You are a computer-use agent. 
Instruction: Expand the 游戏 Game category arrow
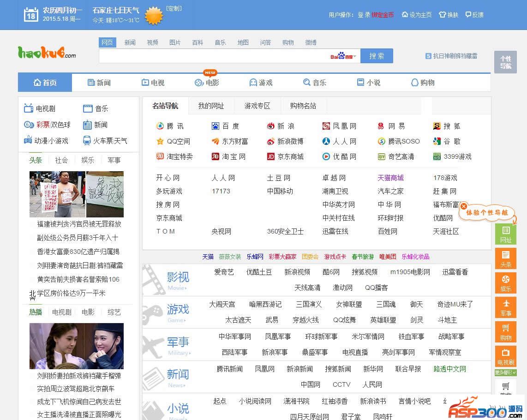tap(186, 320)
